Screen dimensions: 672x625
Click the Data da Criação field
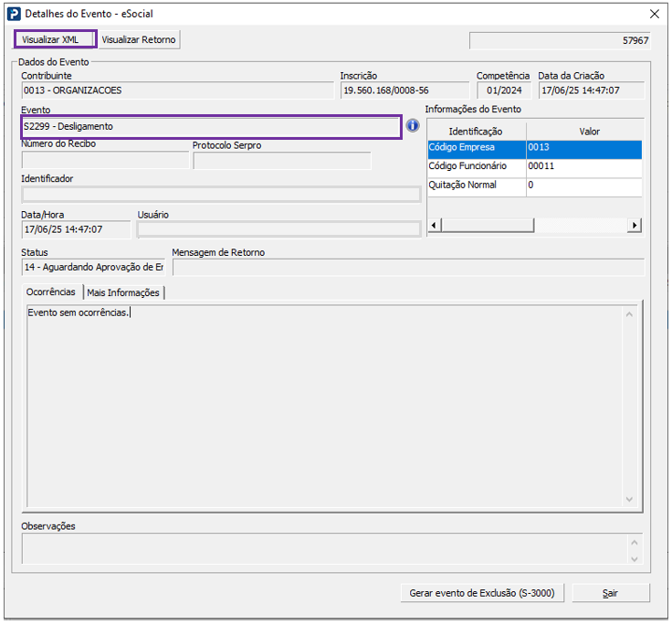point(592,90)
